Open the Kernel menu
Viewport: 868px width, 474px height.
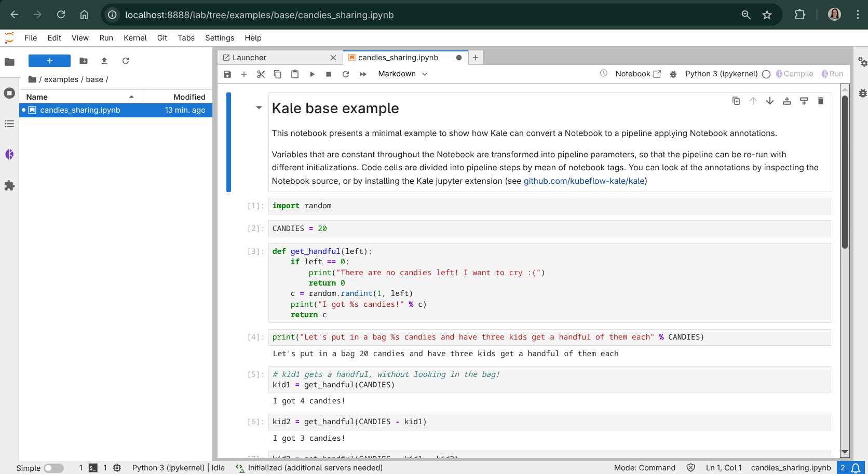(x=135, y=38)
